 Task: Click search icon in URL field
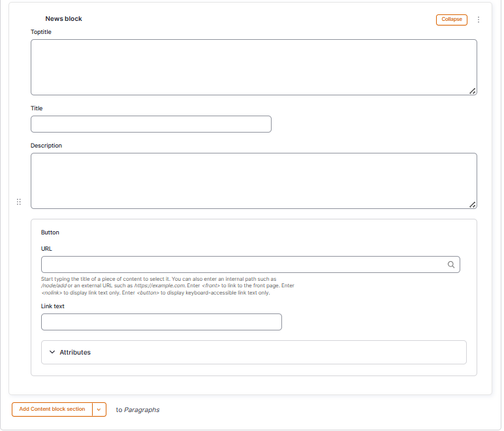click(451, 264)
